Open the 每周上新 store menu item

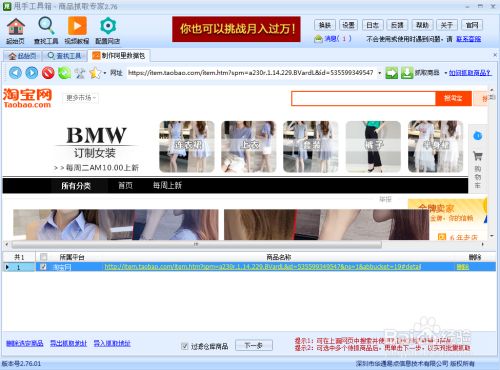tap(167, 185)
